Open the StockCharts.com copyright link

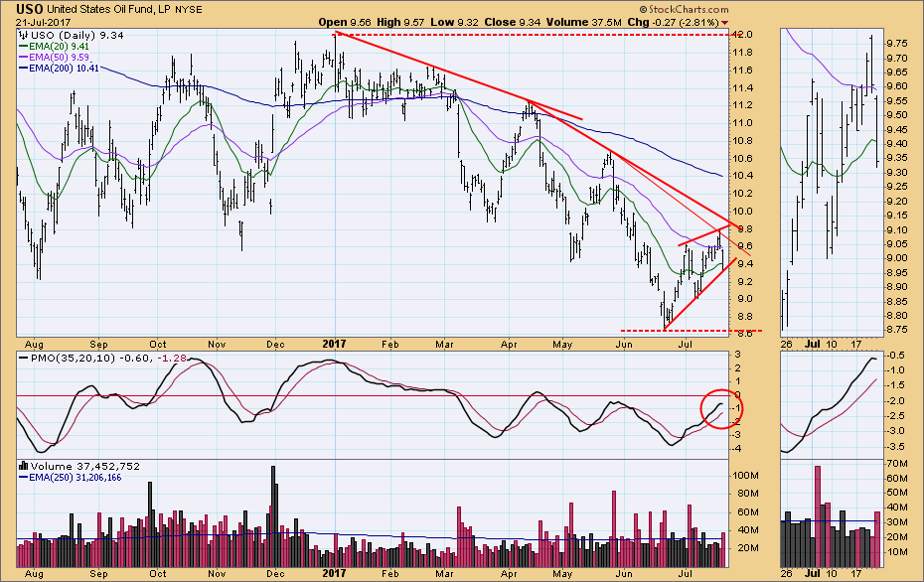point(684,9)
